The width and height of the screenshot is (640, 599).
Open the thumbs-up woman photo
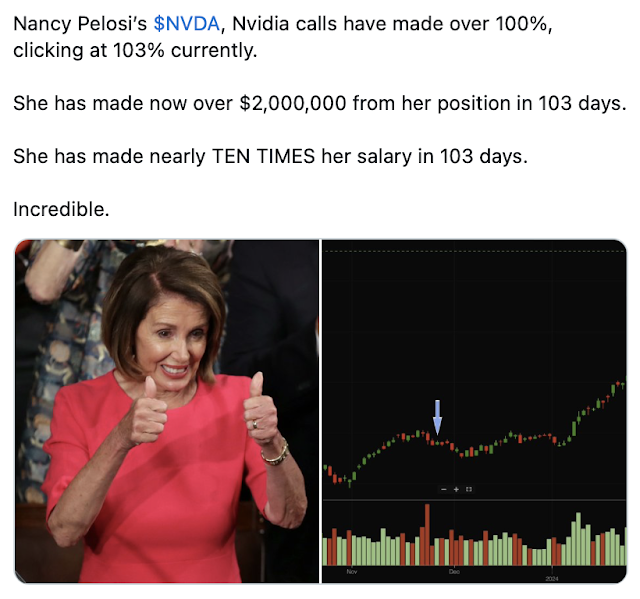click(167, 411)
